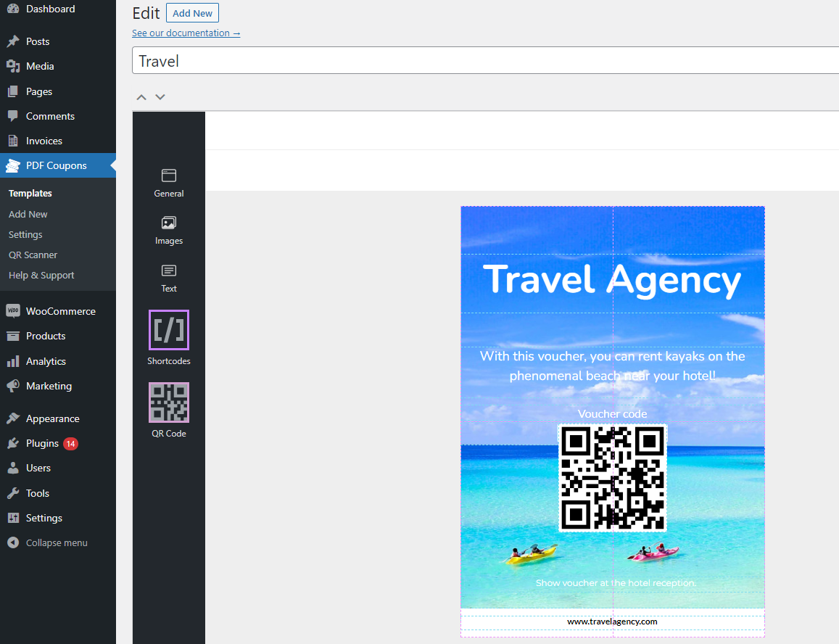The height and width of the screenshot is (644, 839).
Task: Open the Tools menu label
Action: pyautogui.click(x=38, y=493)
